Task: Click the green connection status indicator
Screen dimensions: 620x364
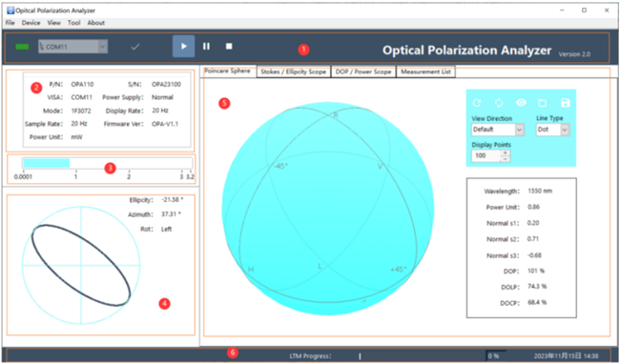Action: click(22, 47)
